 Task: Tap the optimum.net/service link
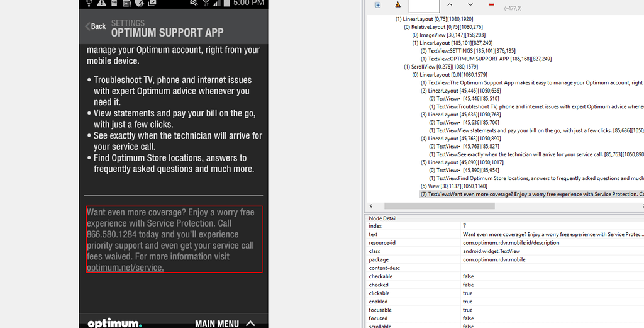tap(125, 268)
